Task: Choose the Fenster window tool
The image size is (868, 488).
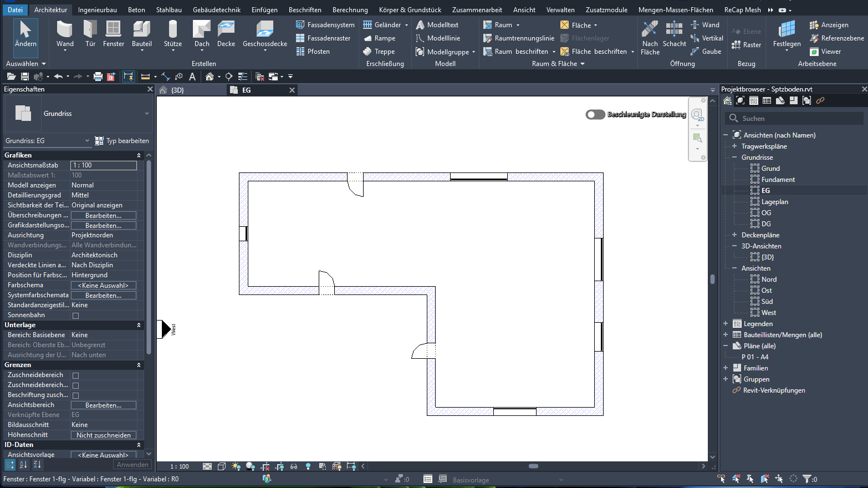Action: coord(114,34)
